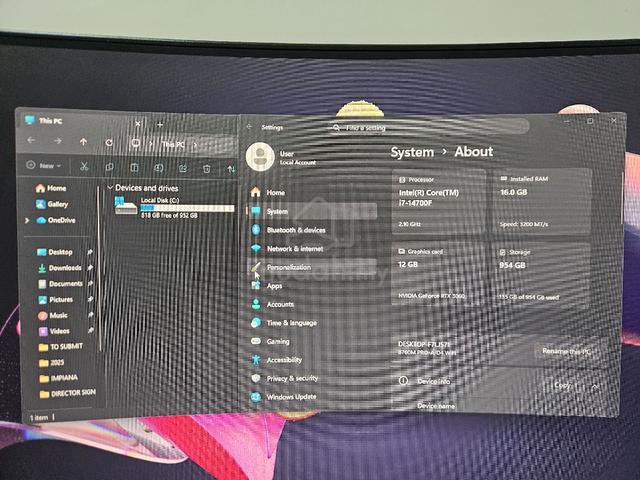This screenshot has height=480, width=640.
Task: Select This PC in the address bar
Action: (x=173, y=144)
